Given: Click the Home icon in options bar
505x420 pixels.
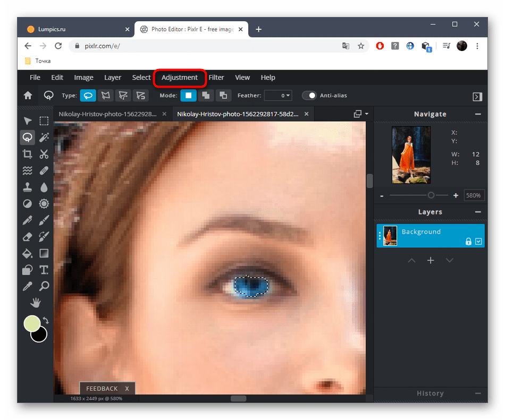Looking at the screenshot, I should coord(28,96).
